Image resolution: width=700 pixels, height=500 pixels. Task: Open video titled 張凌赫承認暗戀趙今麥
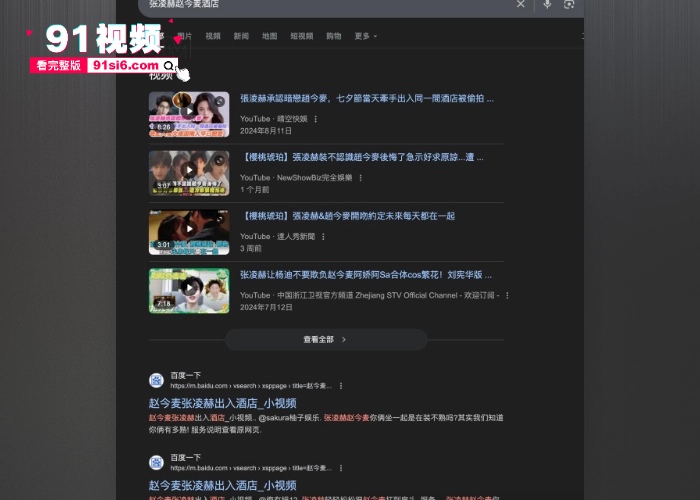(x=367, y=98)
